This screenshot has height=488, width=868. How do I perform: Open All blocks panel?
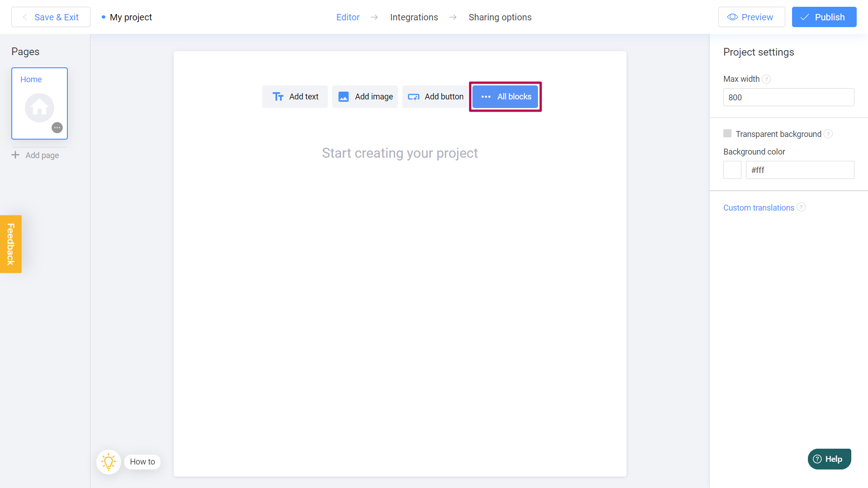point(505,97)
